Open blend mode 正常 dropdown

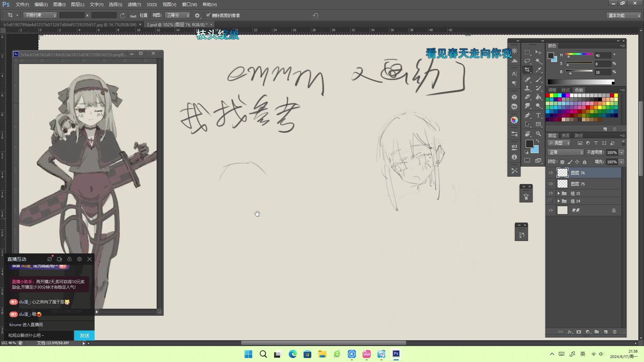tap(566, 153)
